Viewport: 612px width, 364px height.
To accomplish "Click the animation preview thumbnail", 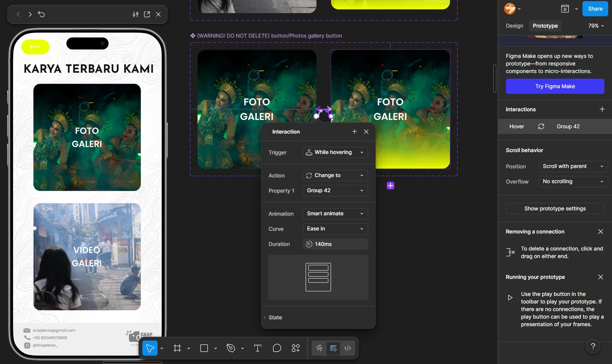I will 318,277.
